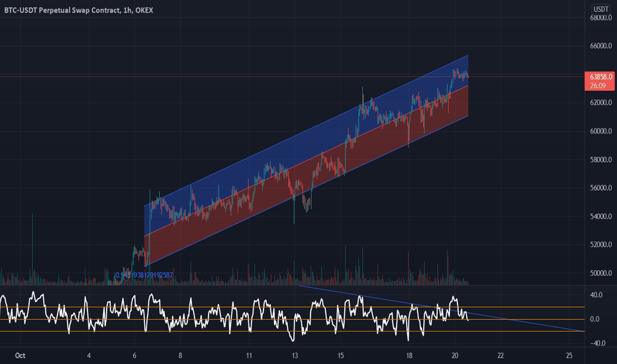This screenshot has width=617, height=364.
Task: Open the USDT currency selector
Action: 601,9
